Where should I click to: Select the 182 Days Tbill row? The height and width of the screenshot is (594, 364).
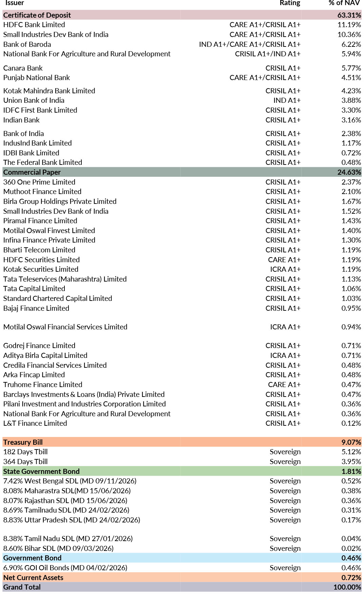click(25, 452)
